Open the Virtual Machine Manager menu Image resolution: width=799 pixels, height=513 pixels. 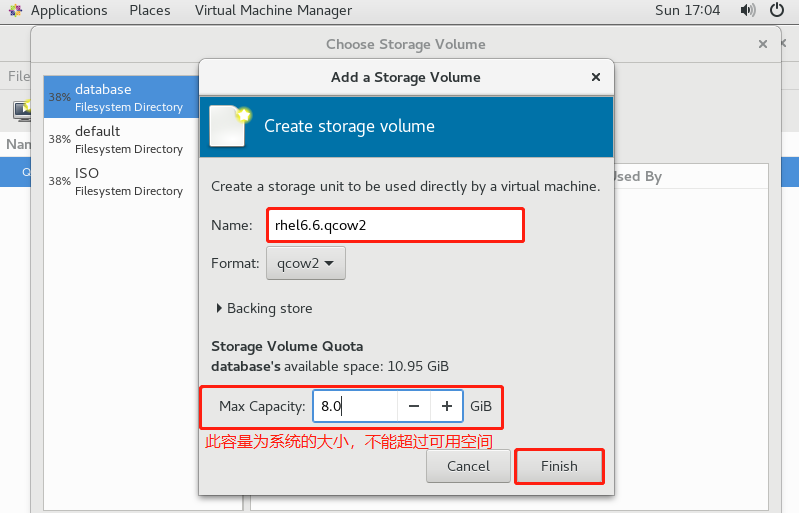[273, 11]
